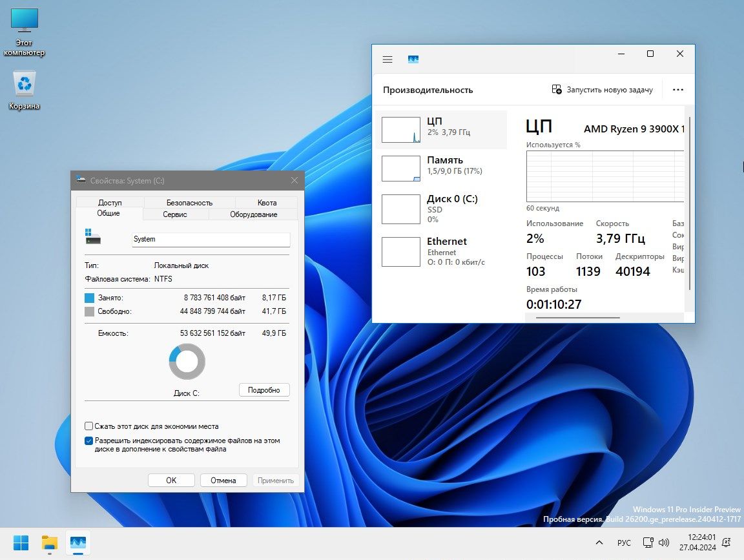Click OK in the properties dialog
744x560 pixels.
(x=171, y=481)
